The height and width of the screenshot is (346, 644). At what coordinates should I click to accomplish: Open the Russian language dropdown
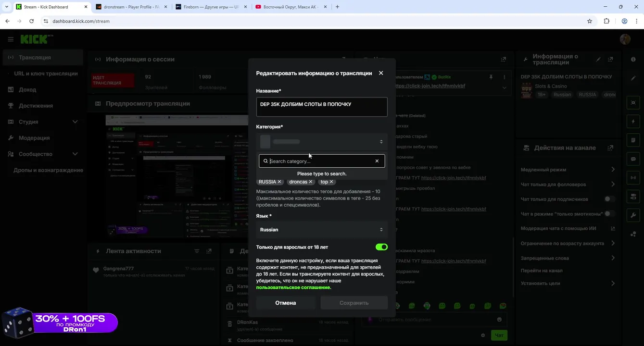[x=322, y=230]
